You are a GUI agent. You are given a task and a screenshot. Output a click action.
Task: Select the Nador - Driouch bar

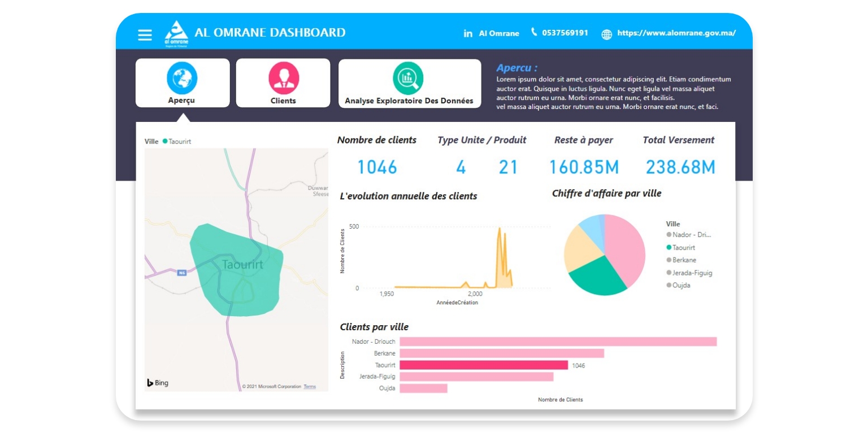click(x=558, y=342)
